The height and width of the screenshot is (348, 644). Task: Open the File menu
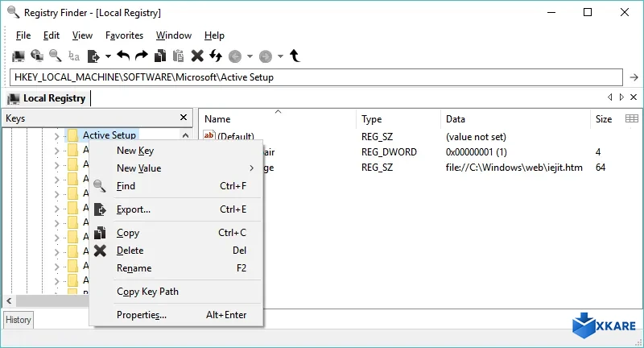point(23,35)
